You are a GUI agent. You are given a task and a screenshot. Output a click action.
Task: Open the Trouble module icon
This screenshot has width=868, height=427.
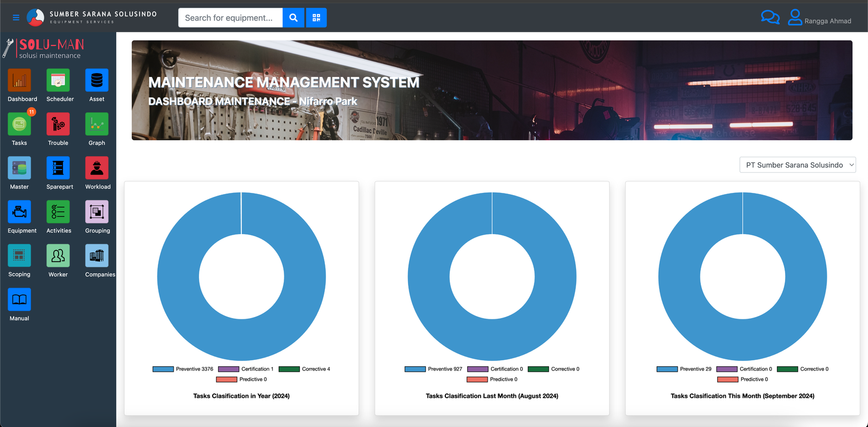[x=58, y=124]
